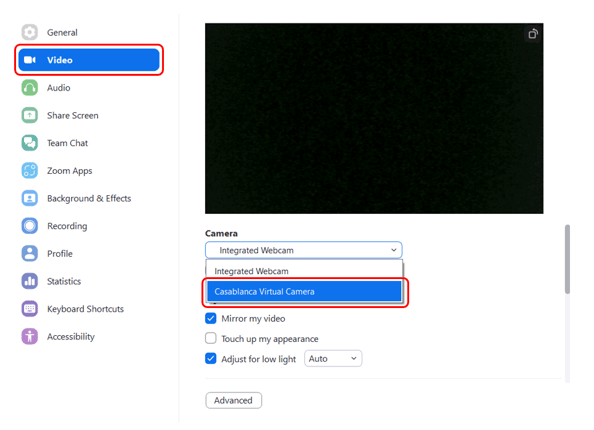Image resolution: width=594 pixels, height=430 pixels.
Task: Uncheck Mirror my video
Action: point(211,318)
